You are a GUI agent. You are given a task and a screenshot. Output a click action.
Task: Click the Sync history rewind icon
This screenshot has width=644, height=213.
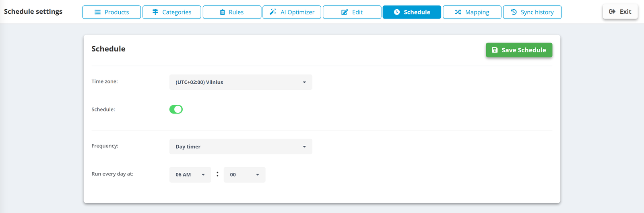(514, 12)
